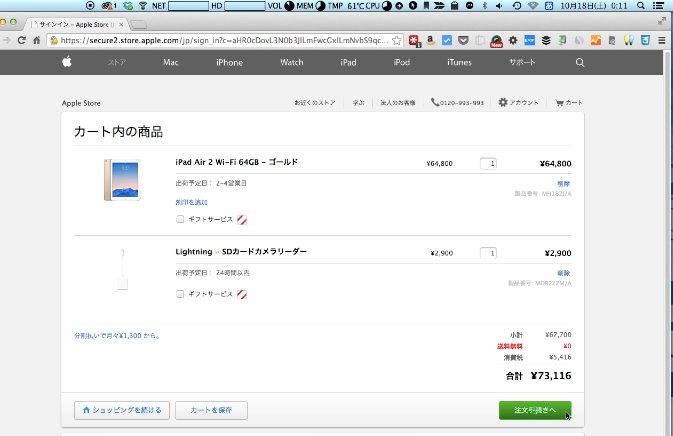
Task: Click the Wi-Fi status menu bar icon
Action: (533, 6)
